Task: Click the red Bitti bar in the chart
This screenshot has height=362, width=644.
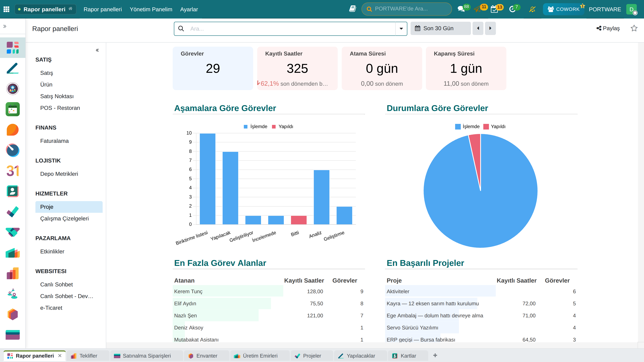Action: click(x=298, y=220)
